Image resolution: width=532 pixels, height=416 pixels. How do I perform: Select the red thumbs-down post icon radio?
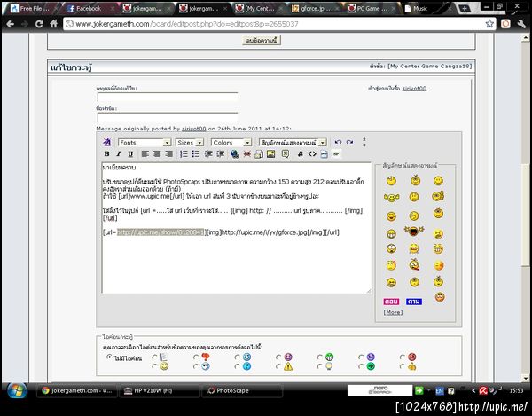196,357
